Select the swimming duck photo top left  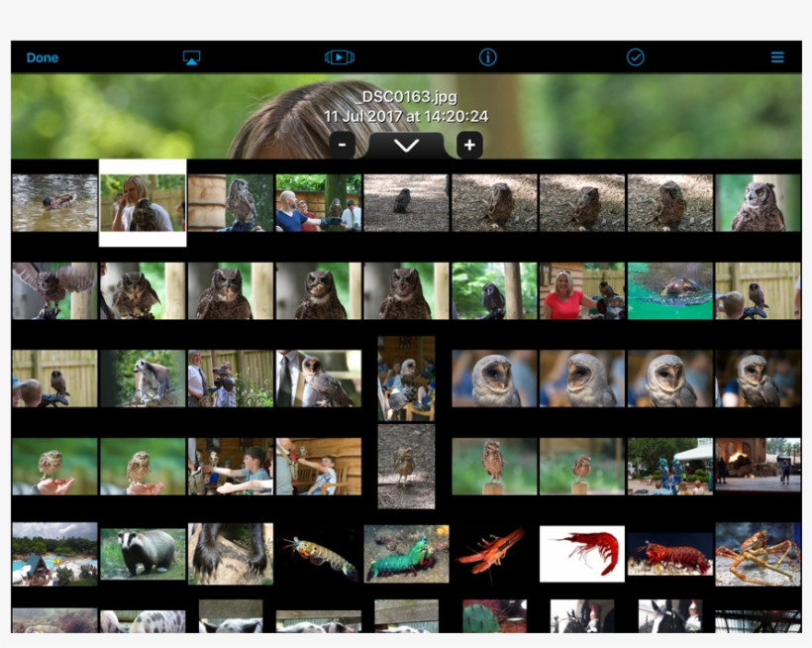[x=54, y=202]
